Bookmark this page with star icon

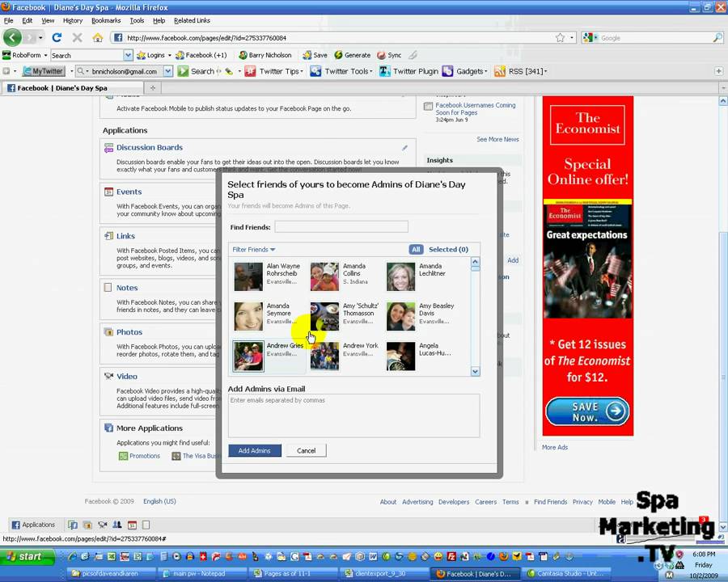click(x=561, y=38)
